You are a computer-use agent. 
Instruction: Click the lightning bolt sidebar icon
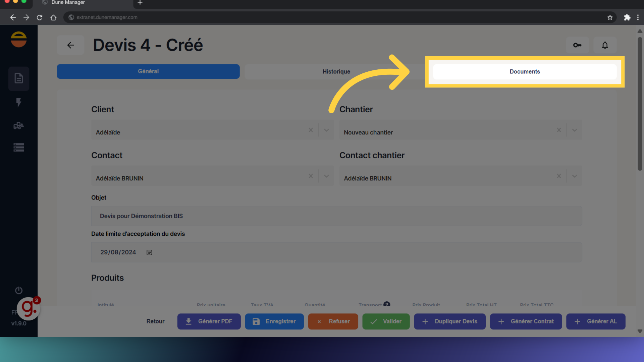pos(19,102)
